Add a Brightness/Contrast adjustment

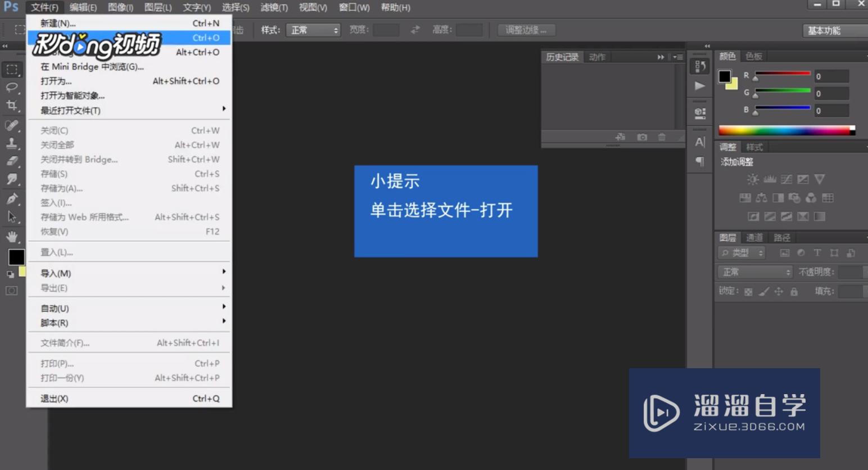[x=753, y=178]
